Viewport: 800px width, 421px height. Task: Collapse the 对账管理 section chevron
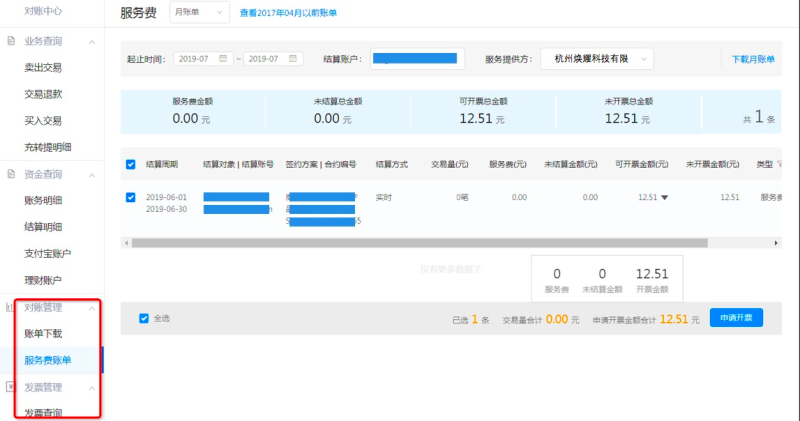[92, 308]
